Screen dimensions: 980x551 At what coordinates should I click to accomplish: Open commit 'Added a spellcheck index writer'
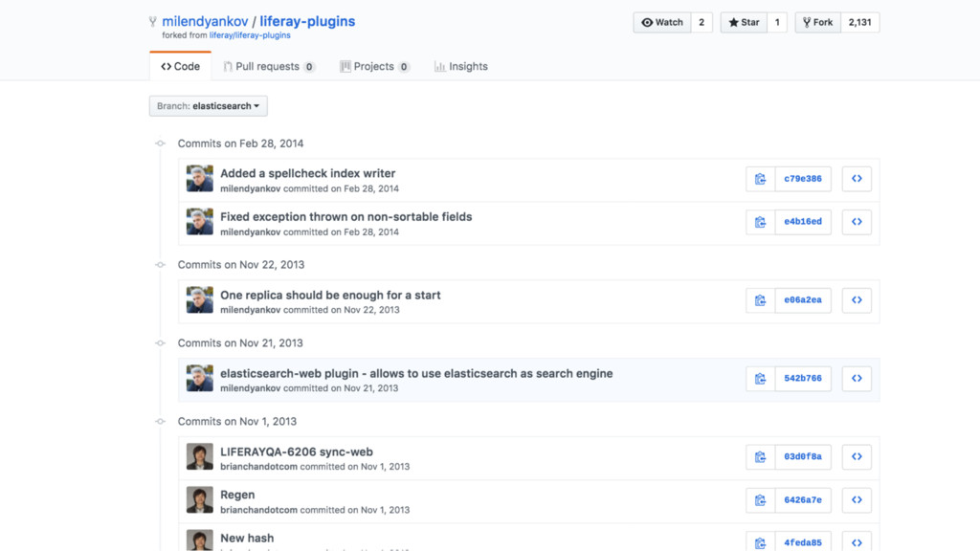click(x=307, y=173)
